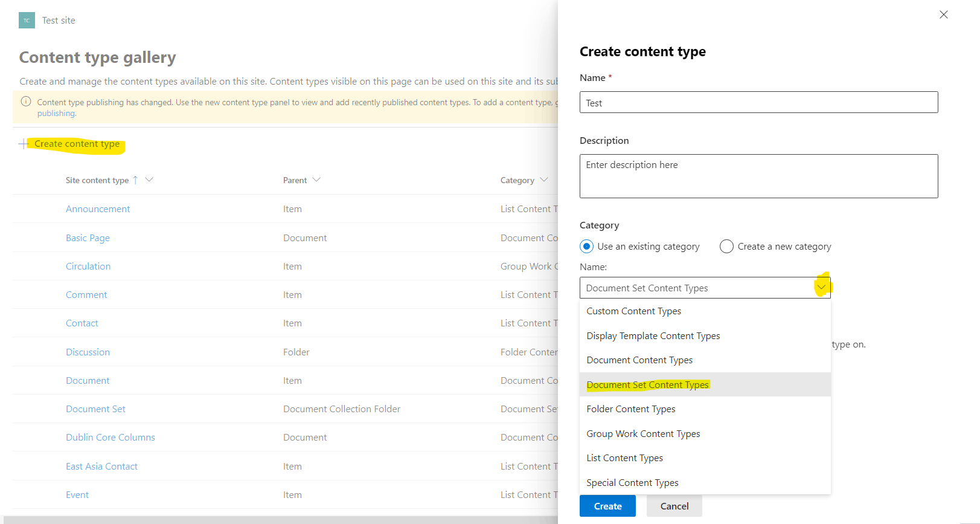Choose Document Set Content Types option
This screenshot has height=524, width=980.
(x=705, y=384)
